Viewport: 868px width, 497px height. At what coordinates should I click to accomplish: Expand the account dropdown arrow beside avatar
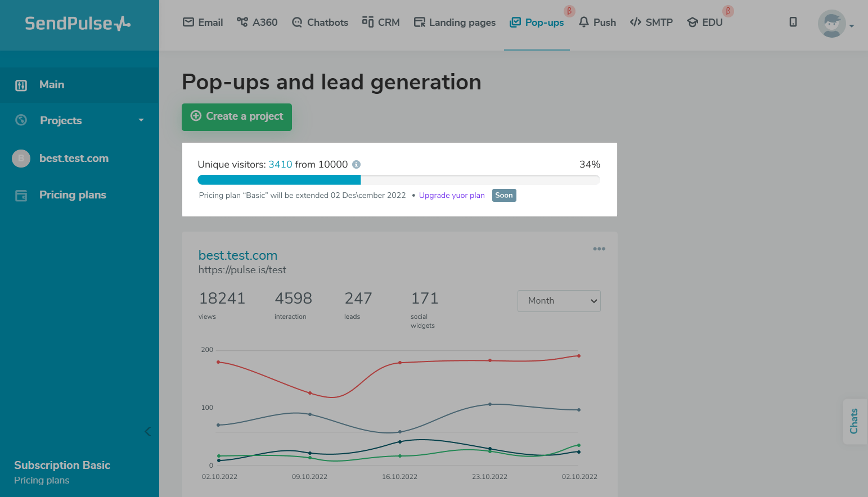(852, 26)
